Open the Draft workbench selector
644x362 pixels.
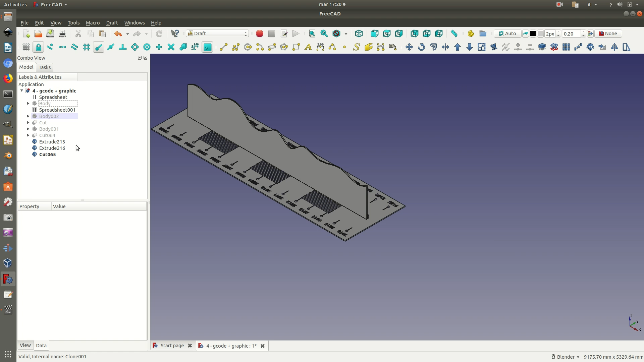click(217, 34)
